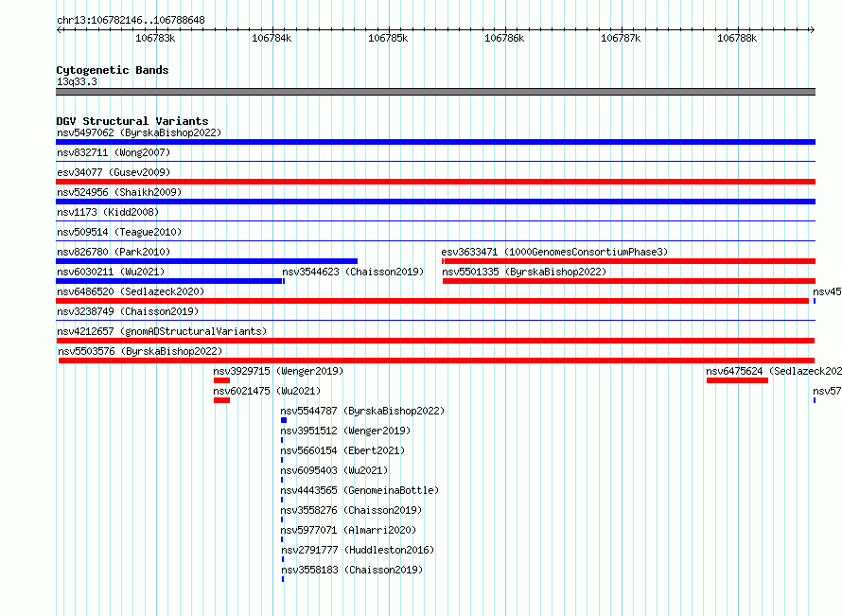Click esv3633471 (1000GenomesConsortiumPhase3) label
This screenshot has width=842, height=616.
point(554,252)
